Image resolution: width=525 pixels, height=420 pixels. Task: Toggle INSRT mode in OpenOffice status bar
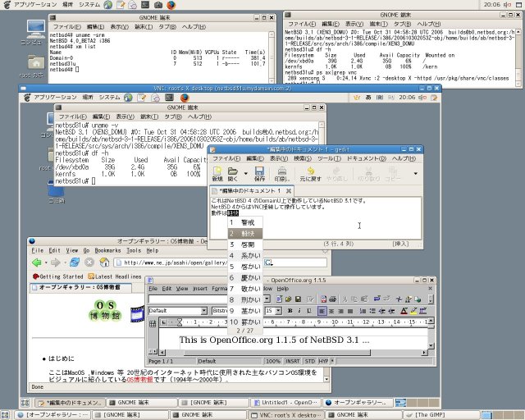coord(293,361)
